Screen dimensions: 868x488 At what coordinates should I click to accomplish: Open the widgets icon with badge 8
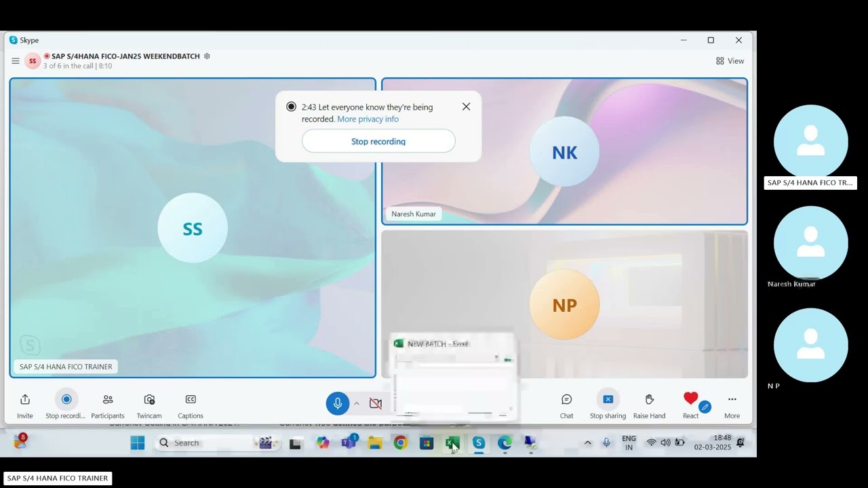tap(20, 443)
